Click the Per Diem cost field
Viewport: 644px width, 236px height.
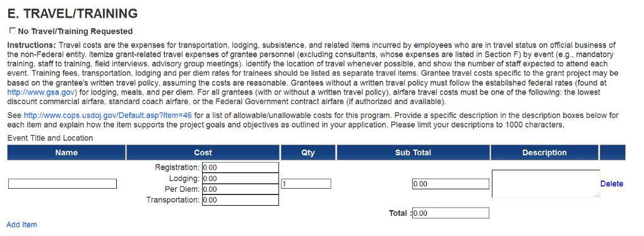pyautogui.click(x=241, y=189)
